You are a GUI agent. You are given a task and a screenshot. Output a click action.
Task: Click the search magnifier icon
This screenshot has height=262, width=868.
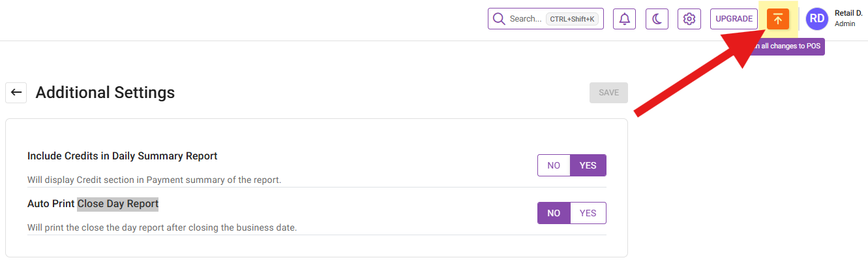click(x=499, y=19)
